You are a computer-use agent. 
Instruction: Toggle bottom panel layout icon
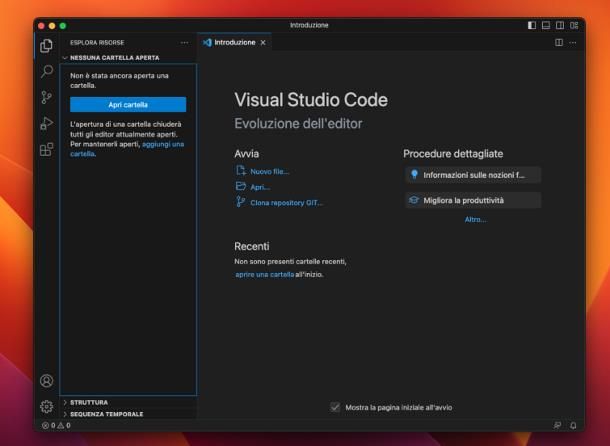[546, 25]
